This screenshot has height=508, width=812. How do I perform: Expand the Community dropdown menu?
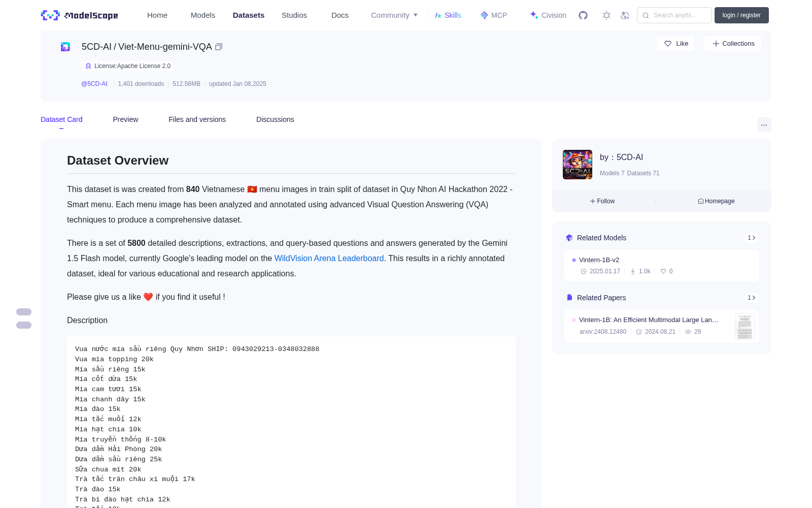[x=394, y=15]
